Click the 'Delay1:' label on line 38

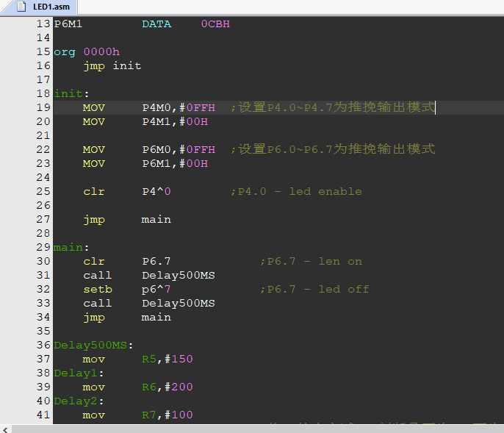(79, 373)
